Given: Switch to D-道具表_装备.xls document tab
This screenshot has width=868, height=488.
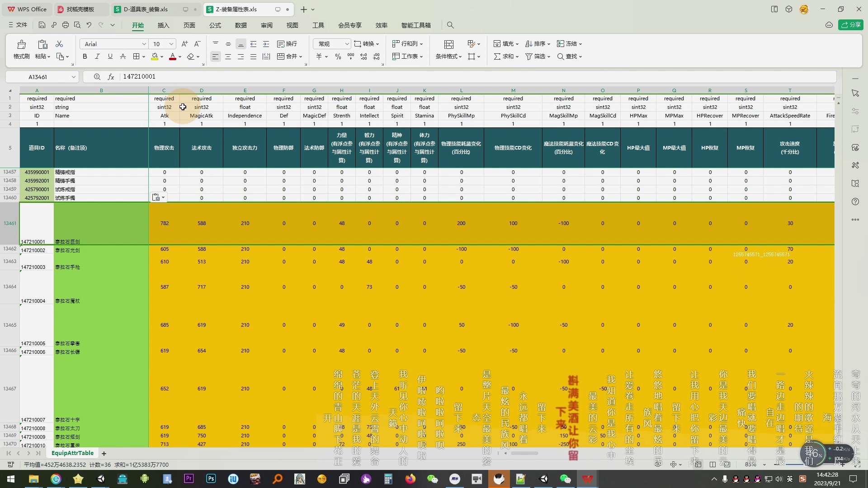Looking at the screenshot, I should 146,9.
